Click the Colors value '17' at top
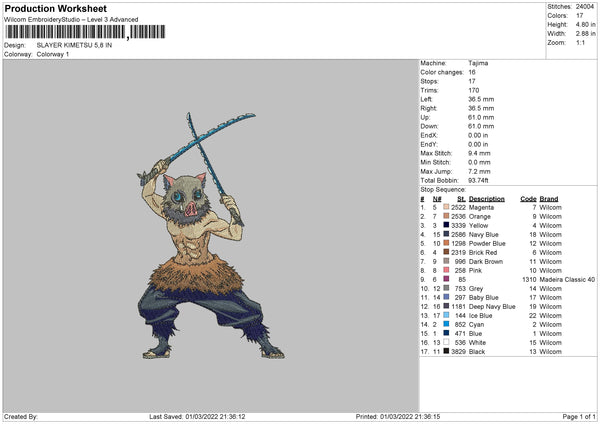 (x=579, y=16)
